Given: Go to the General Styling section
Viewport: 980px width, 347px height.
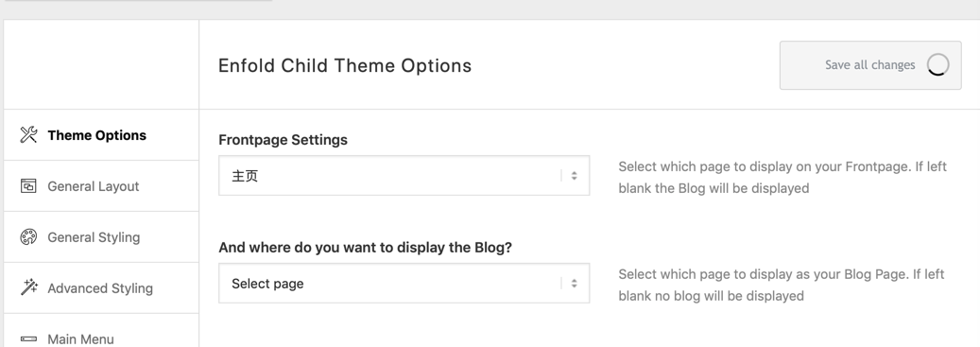Looking at the screenshot, I should 101,237.
